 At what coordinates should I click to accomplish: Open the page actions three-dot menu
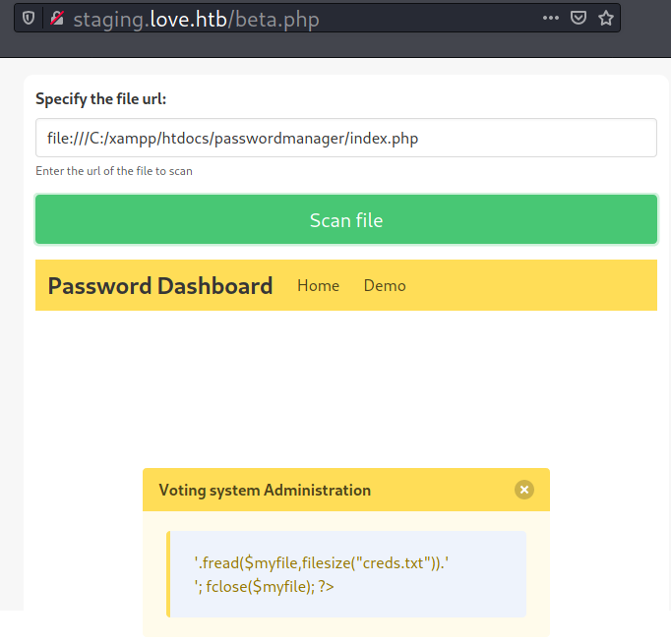point(551,19)
